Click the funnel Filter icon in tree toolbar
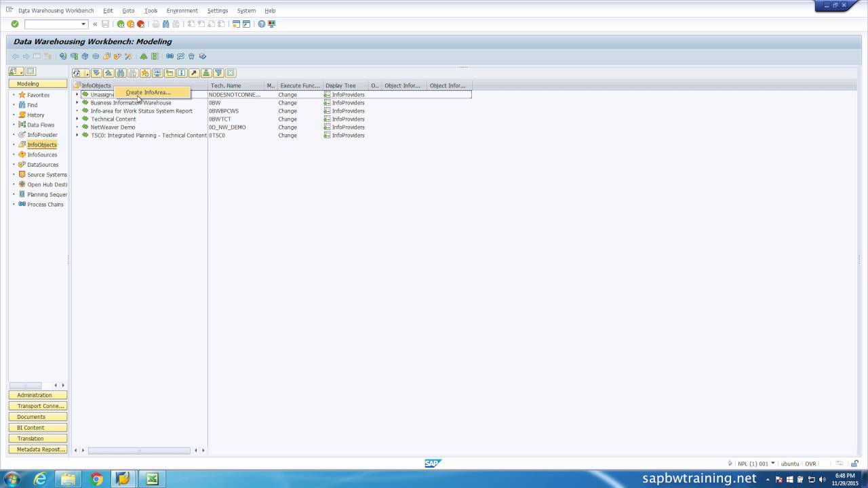Viewport: 868px width, 488px height. click(218, 73)
